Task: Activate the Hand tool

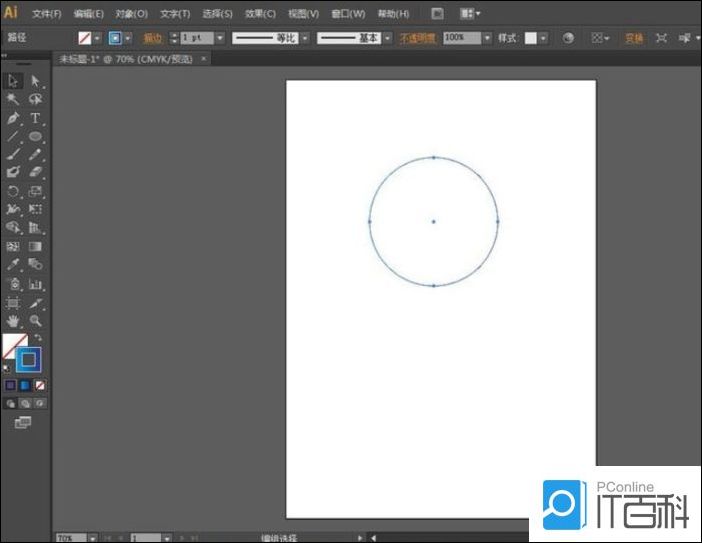Action: pyautogui.click(x=14, y=321)
